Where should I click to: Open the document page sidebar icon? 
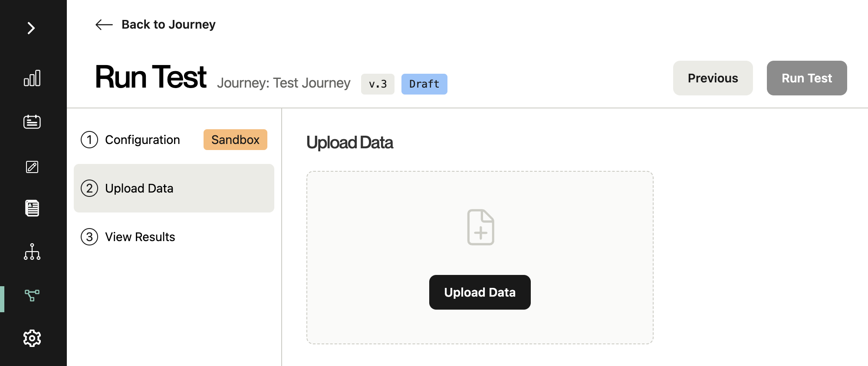[32, 208]
